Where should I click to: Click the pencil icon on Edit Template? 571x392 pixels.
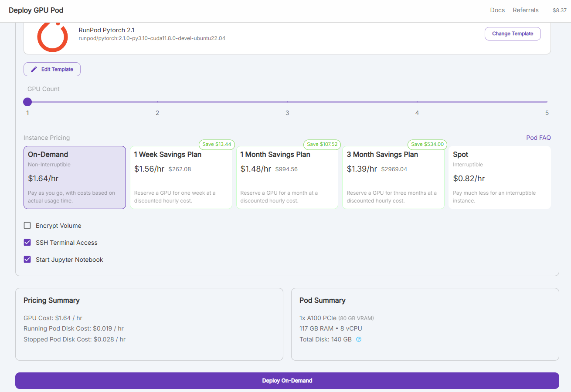pyautogui.click(x=34, y=69)
